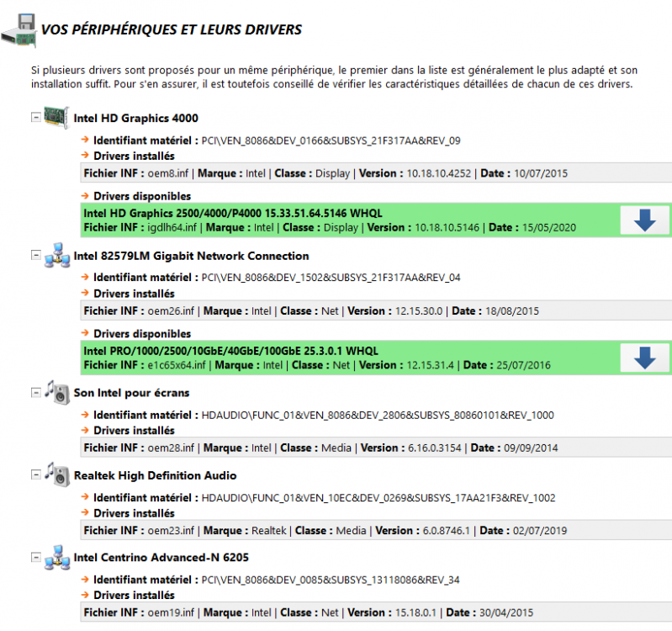The width and height of the screenshot is (672, 631).
Task: Collapse the Intel HD Graphics 4000 section
Action: pyautogui.click(x=36, y=117)
